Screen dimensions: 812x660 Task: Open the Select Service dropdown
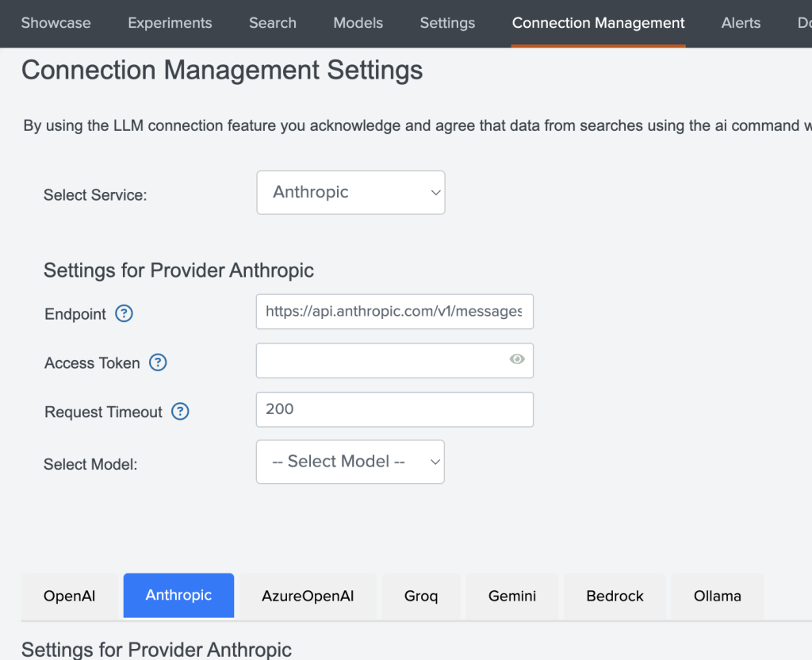click(350, 193)
